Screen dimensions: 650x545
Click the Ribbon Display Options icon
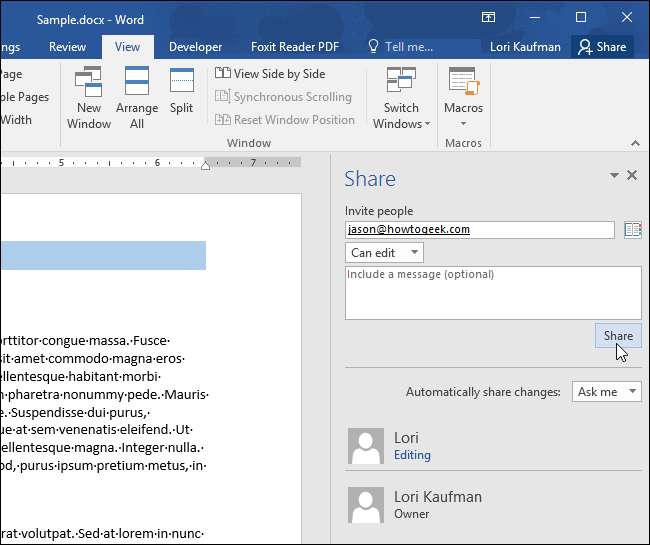[488, 17]
